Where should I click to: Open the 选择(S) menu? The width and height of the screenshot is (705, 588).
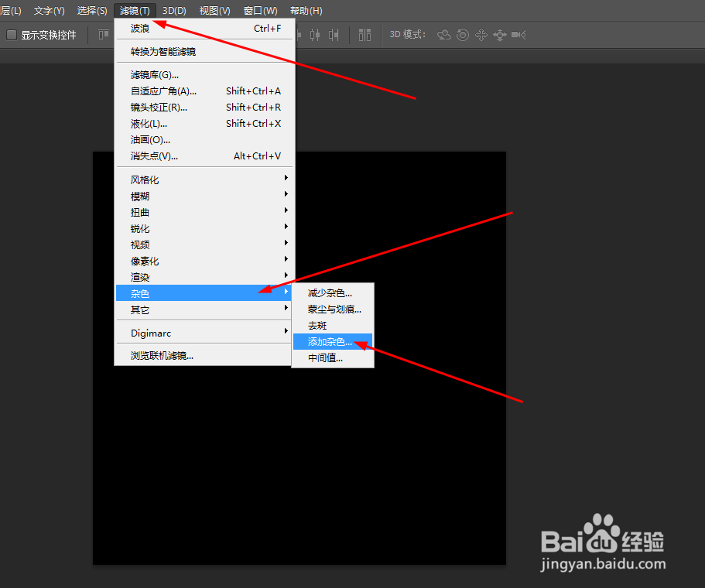[x=92, y=10]
